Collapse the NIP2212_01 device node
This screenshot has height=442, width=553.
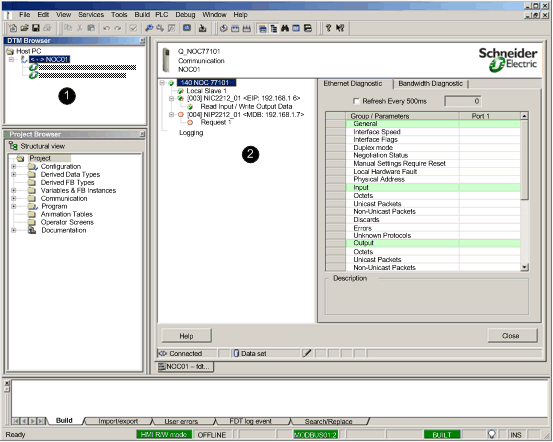point(171,115)
